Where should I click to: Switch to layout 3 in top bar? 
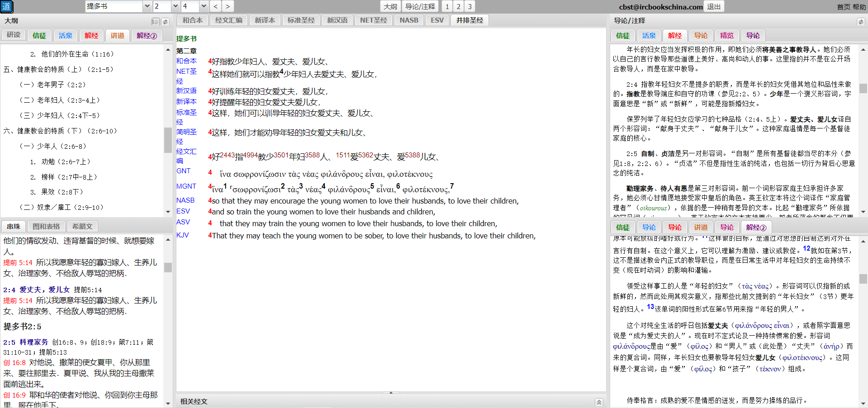[x=470, y=6]
